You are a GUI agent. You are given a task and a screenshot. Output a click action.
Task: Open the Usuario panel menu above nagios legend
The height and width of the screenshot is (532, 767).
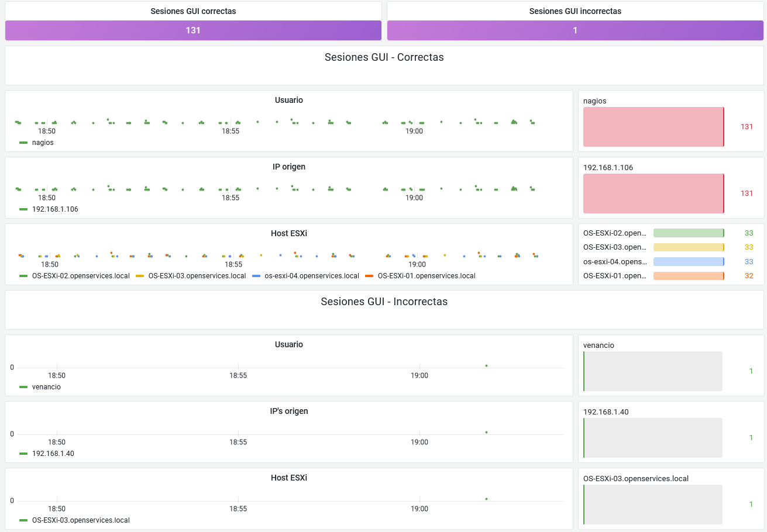289,100
